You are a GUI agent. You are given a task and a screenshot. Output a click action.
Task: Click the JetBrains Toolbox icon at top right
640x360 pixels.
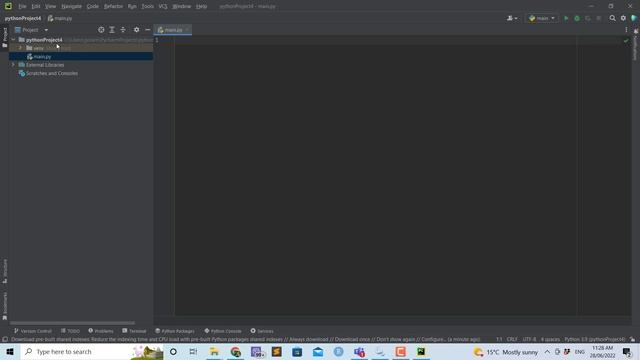(634, 18)
